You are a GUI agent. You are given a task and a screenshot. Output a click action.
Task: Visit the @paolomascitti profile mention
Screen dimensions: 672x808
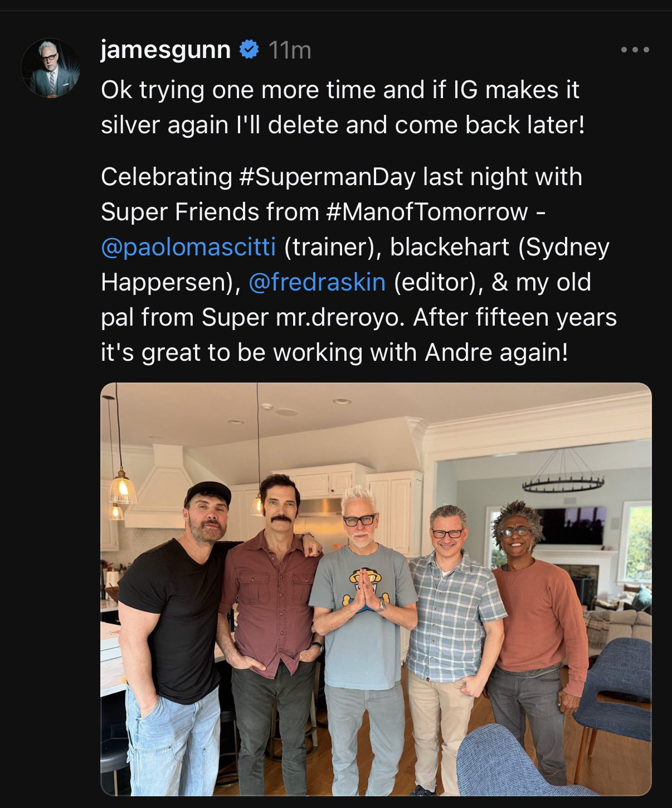tap(188, 247)
